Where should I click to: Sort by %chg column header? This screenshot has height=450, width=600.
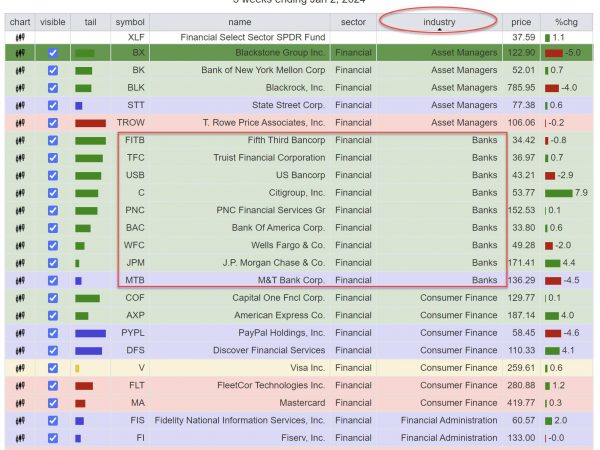[566, 22]
